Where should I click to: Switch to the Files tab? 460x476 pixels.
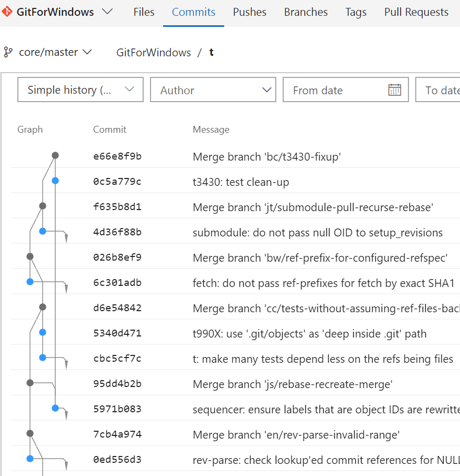tap(143, 12)
